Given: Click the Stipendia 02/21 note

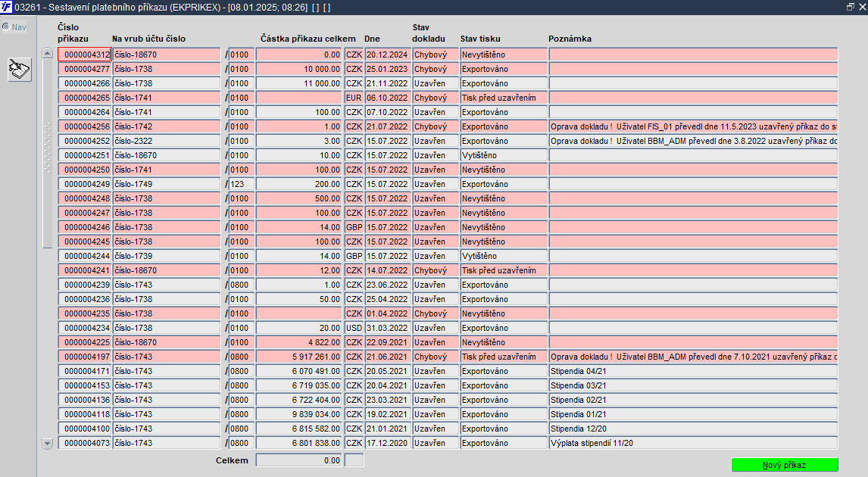Looking at the screenshot, I should [x=693, y=400].
